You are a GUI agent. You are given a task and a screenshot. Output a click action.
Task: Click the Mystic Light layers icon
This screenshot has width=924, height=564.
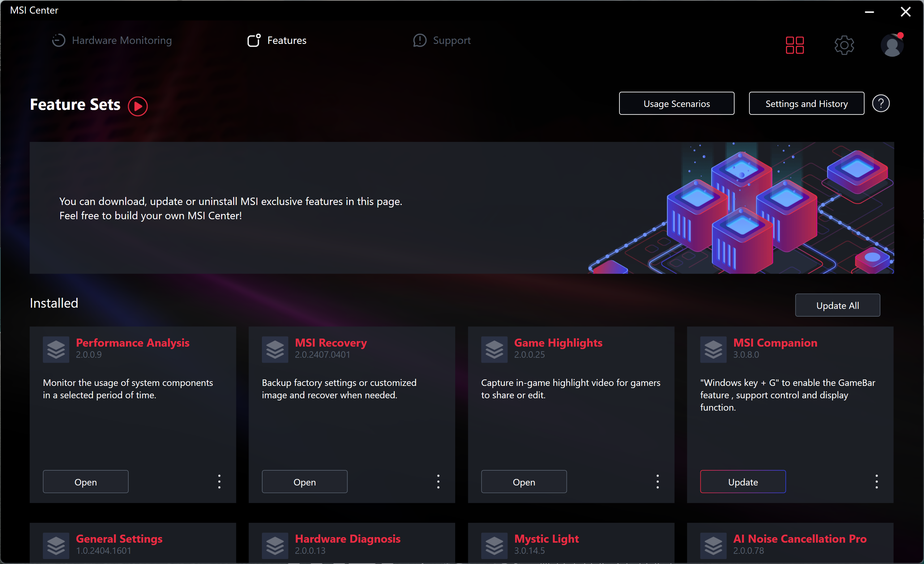click(494, 546)
